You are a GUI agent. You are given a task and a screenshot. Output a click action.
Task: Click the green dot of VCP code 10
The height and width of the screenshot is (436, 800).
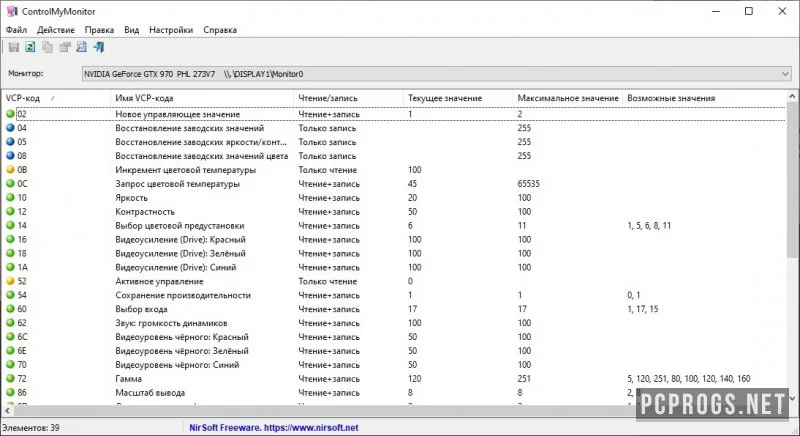point(10,197)
